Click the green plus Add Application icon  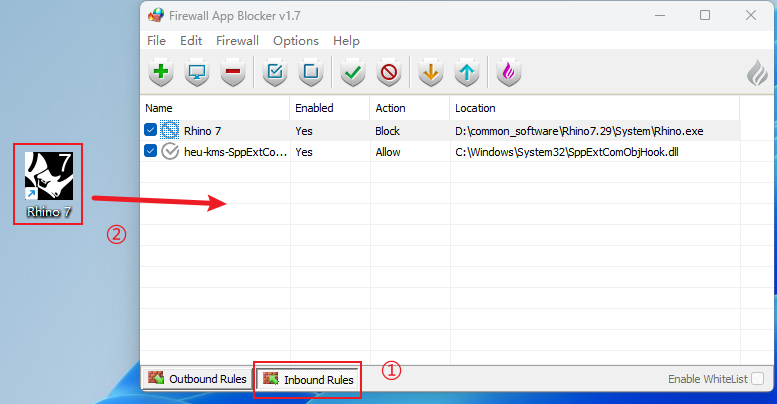pyautogui.click(x=161, y=72)
